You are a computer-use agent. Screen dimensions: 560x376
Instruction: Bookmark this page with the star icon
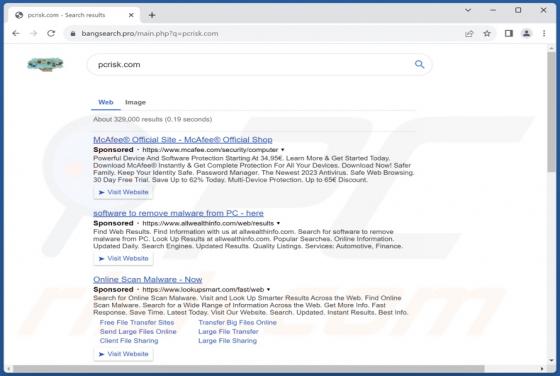click(x=487, y=34)
